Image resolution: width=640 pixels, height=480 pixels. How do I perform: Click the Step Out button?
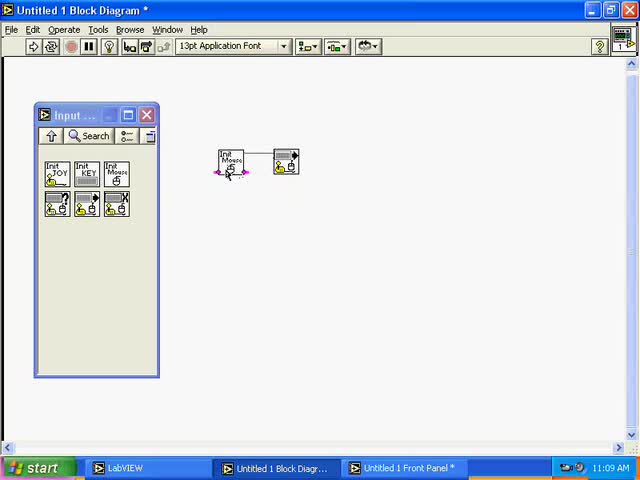click(164, 47)
